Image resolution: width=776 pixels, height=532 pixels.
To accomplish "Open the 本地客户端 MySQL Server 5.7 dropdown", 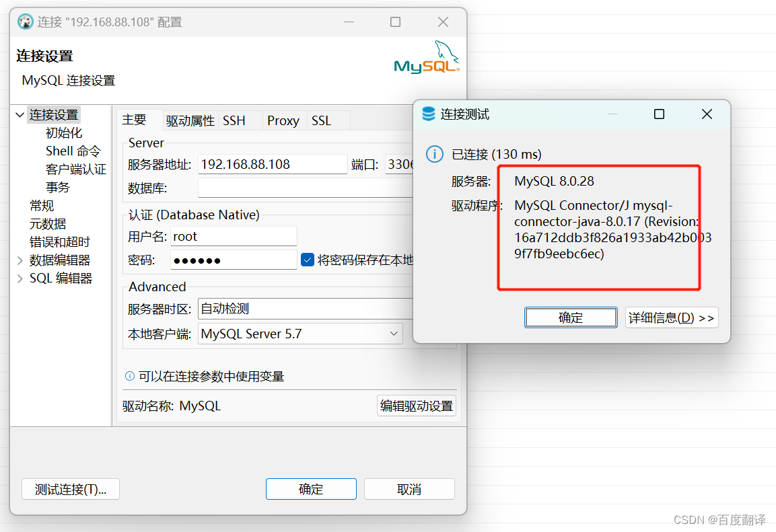I will [300, 334].
